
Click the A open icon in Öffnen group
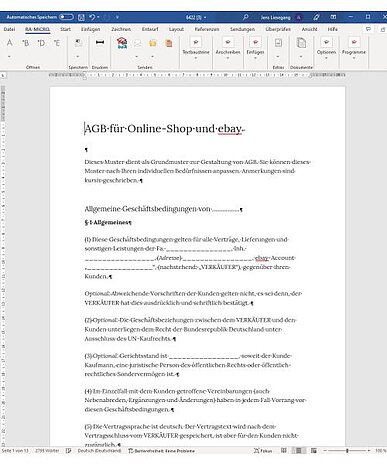[x=10, y=43]
